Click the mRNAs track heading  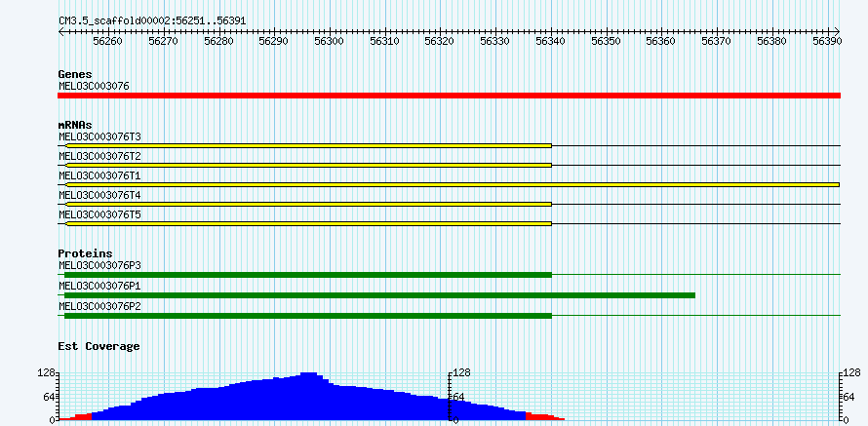coord(75,125)
